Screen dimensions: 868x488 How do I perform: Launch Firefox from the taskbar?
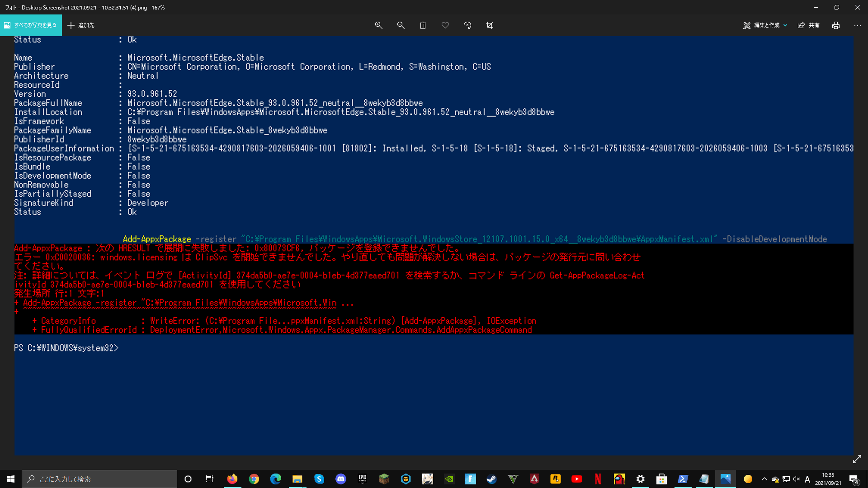click(232, 479)
